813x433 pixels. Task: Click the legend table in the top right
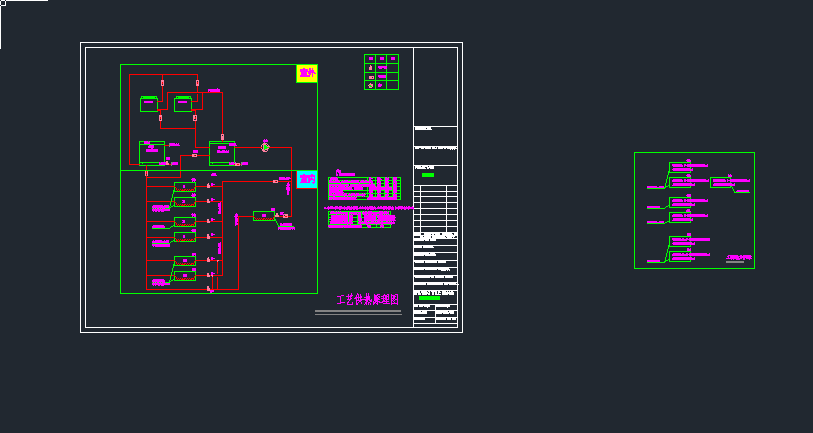point(381,72)
